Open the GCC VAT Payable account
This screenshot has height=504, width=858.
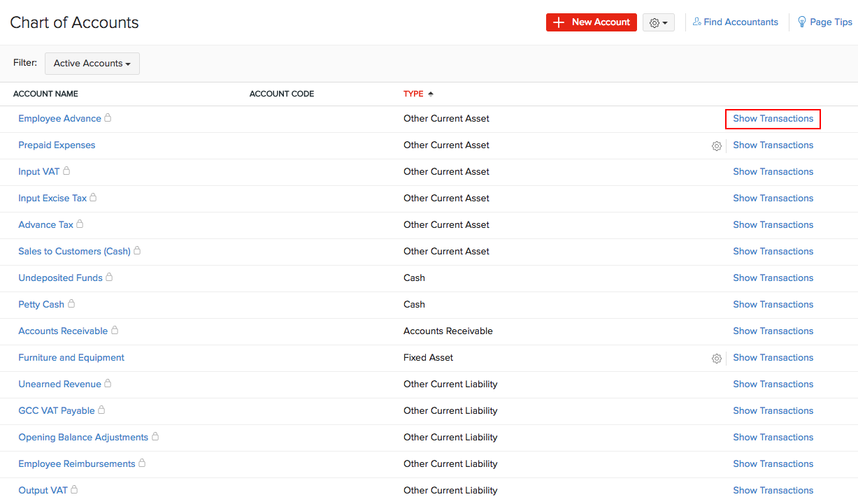pyautogui.click(x=56, y=410)
